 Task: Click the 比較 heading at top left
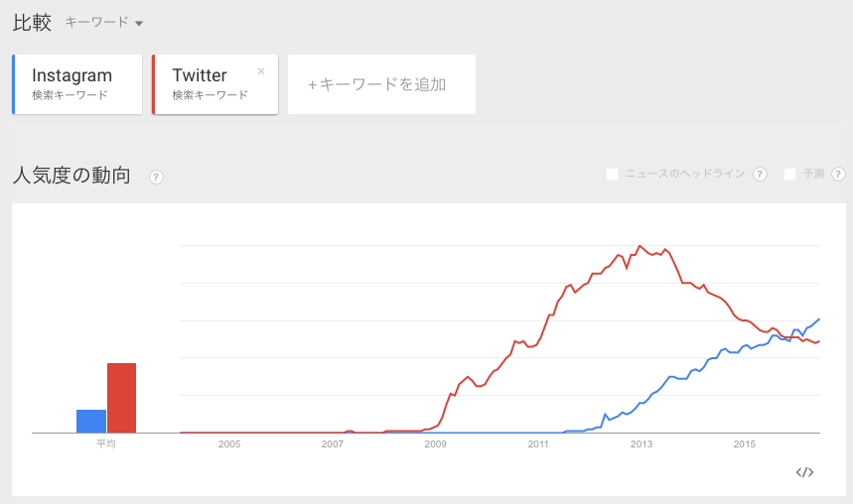pyautogui.click(x=32, y=23)
